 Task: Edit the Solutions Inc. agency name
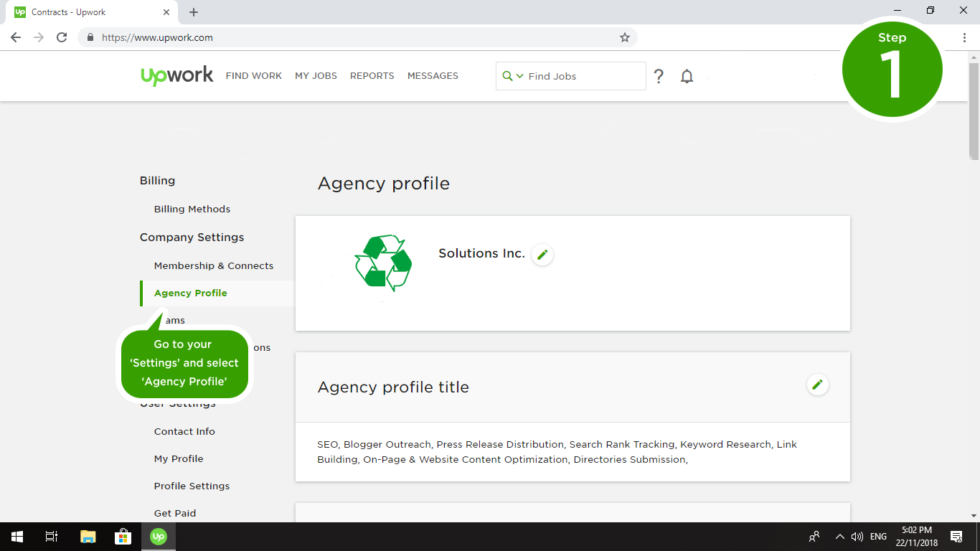click(542, 255)
